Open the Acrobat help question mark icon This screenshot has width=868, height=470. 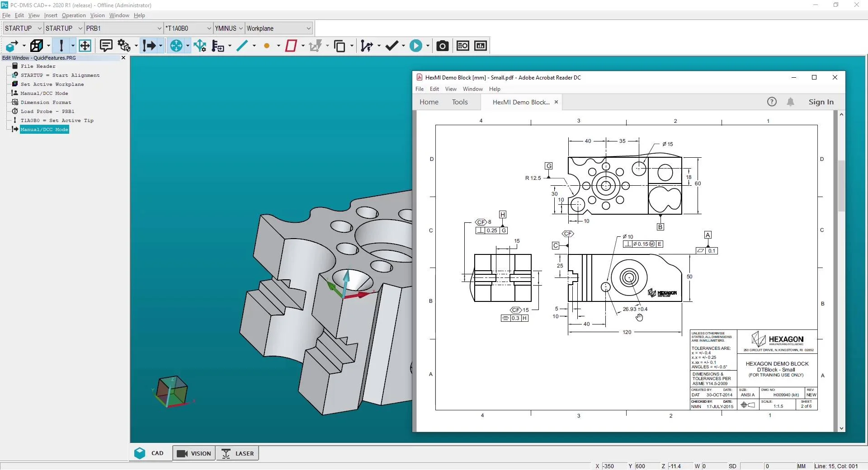pos(772,102)
